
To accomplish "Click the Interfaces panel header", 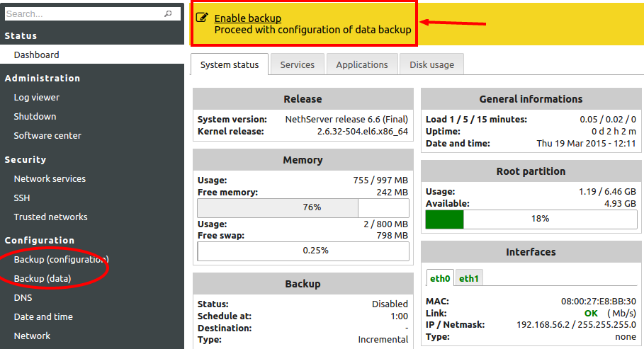I will (531, 252).
